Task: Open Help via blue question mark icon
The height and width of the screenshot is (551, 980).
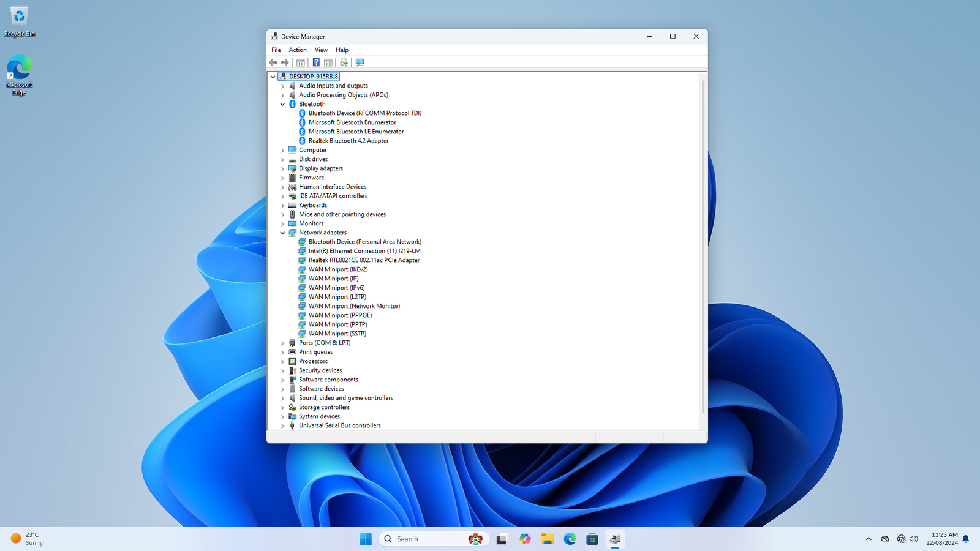Action: [316, 62]
